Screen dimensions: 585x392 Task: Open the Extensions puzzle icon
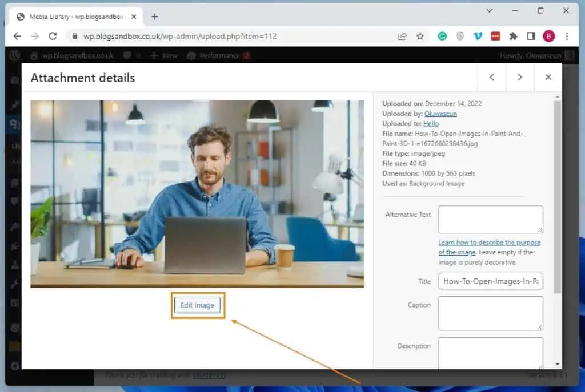coord(514,36)
